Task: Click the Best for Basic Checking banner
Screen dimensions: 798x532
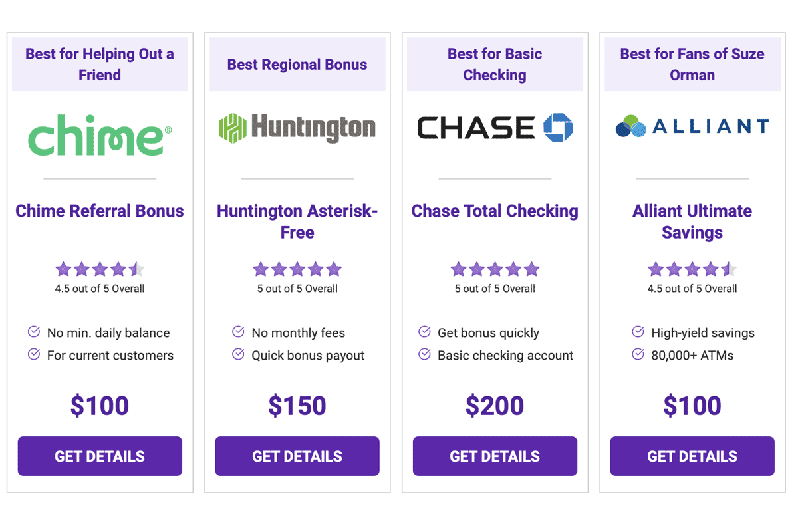Action: point(495,65)
